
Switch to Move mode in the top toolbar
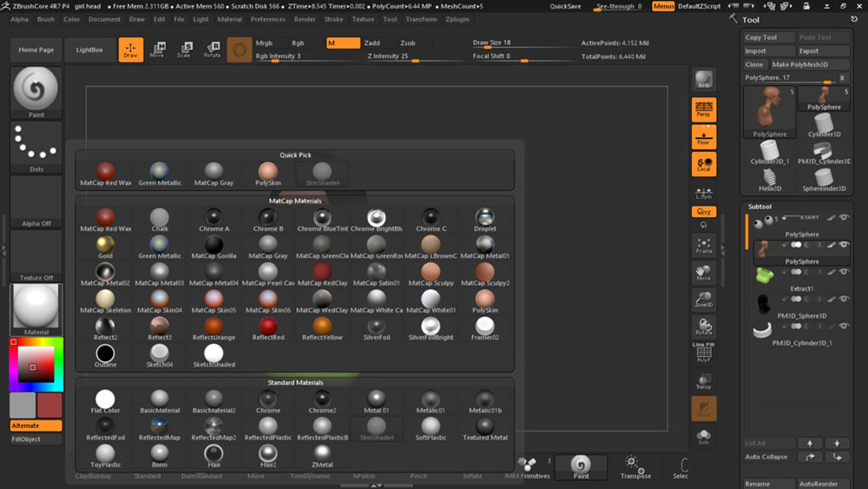pos(157,50)
